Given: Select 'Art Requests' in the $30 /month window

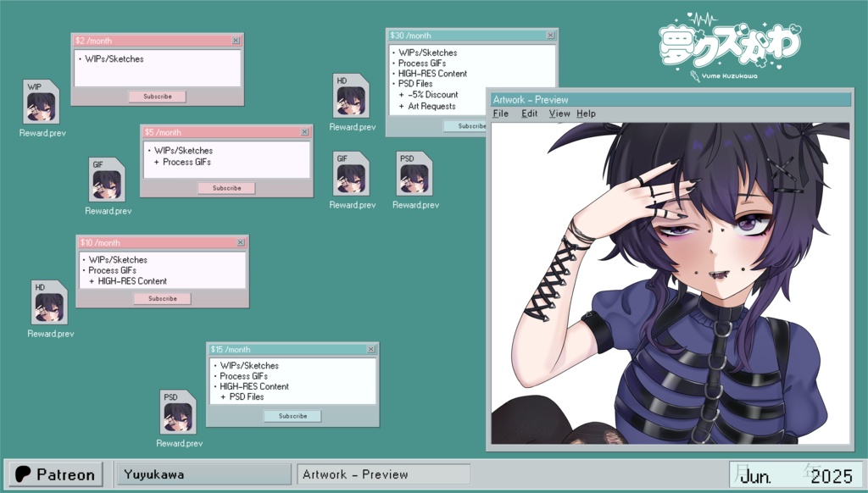Looking at the screenshot, I should click(431, 106).
